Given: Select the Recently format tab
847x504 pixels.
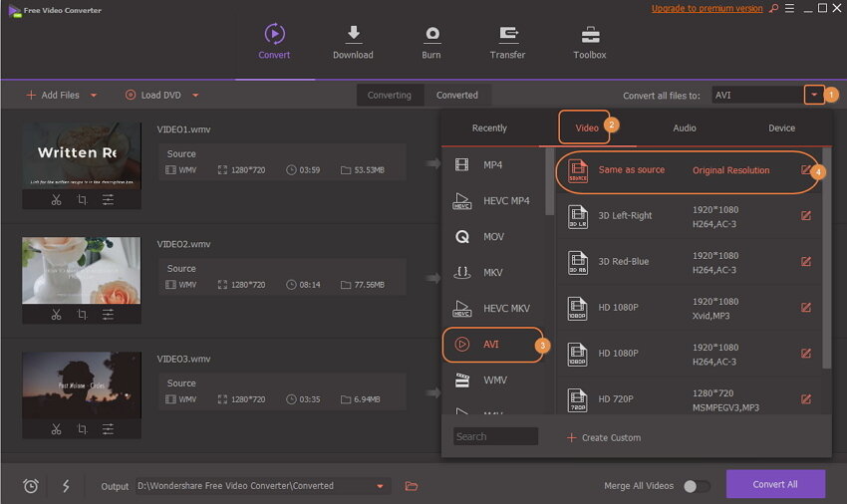Looking at the screenshot, I should click(489, 128).
